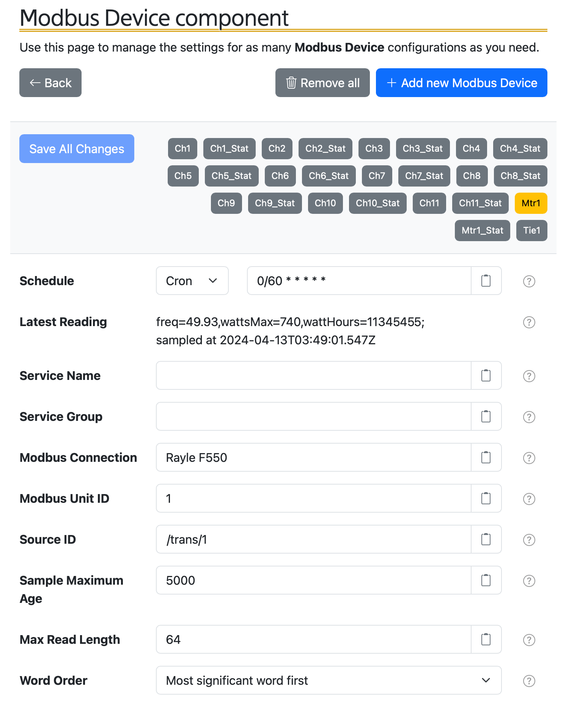Screen dimensions: 588x706
Task: Click the clipboard icon beside Modbus Unit ID
Action: coord(486,498)
